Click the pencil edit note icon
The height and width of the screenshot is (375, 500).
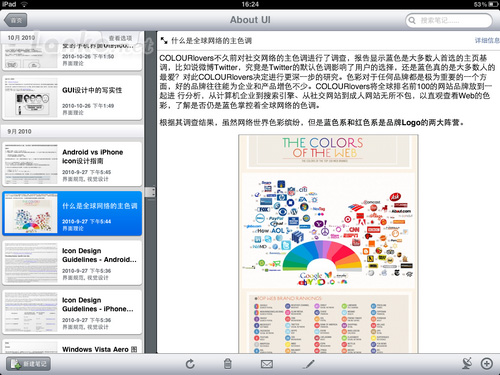[309, 364]
